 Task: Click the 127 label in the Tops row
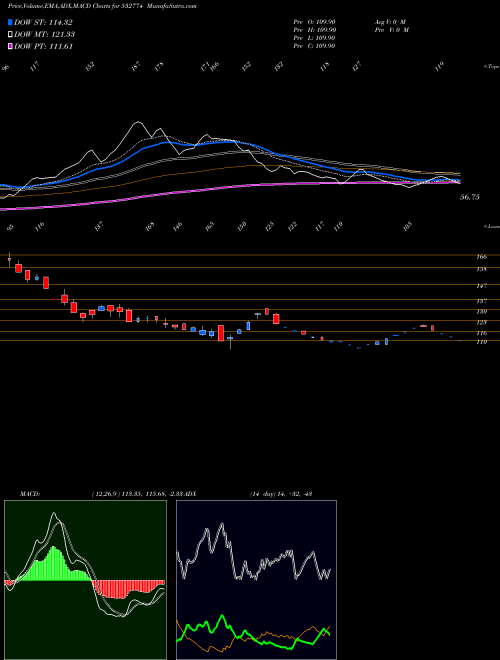(357, 66)
